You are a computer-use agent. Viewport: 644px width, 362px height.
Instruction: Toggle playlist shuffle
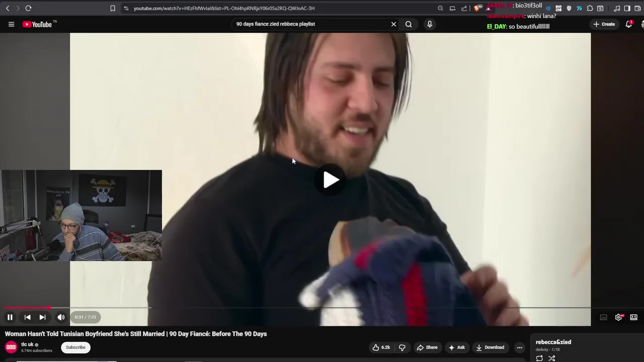point(552,358)
